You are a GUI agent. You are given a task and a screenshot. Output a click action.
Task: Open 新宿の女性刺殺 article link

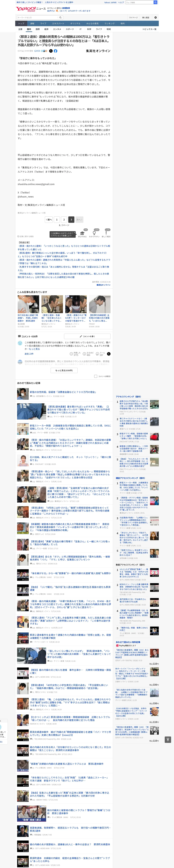63,392
